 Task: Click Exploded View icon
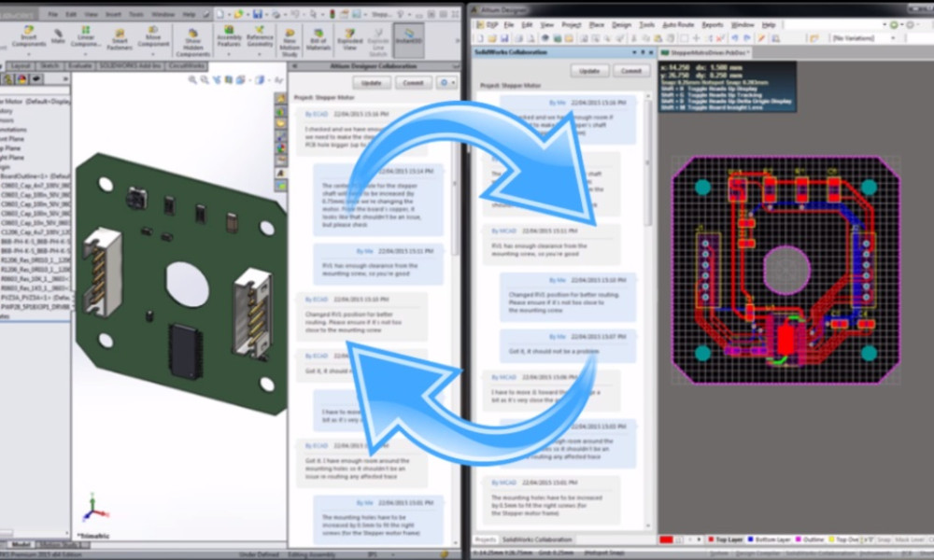click(x=349, y=39)
